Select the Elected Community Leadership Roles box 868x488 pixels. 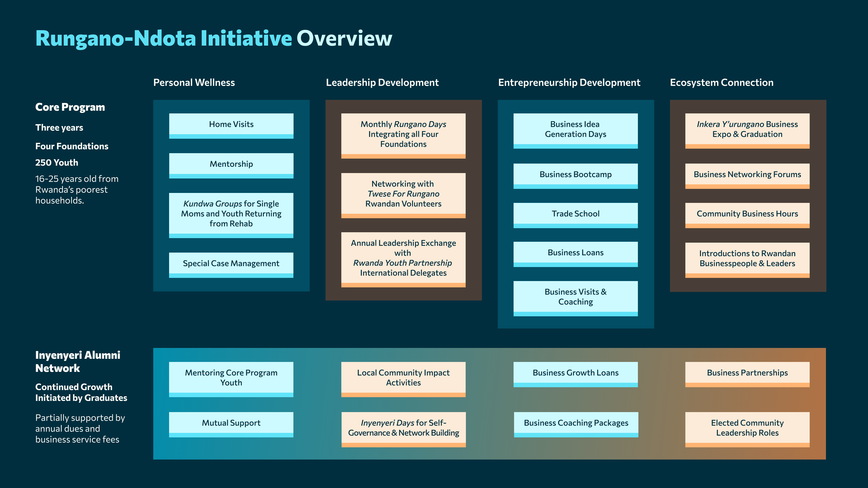pos(747,429)
